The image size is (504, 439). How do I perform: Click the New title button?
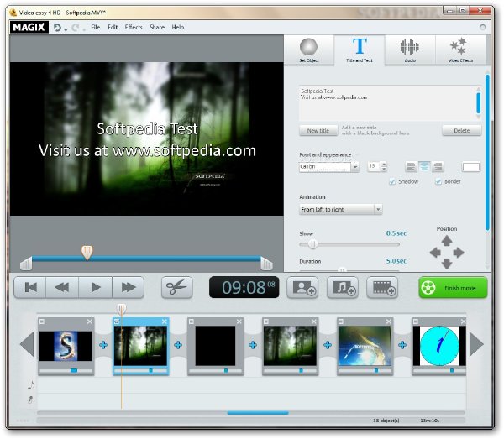click(318, 131)
